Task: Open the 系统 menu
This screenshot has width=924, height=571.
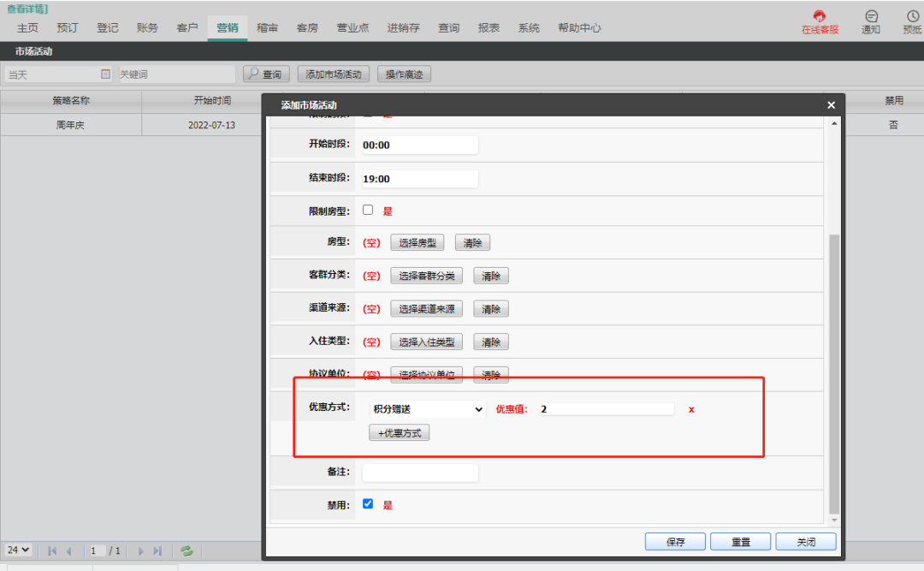Action: tap(529, 27)
